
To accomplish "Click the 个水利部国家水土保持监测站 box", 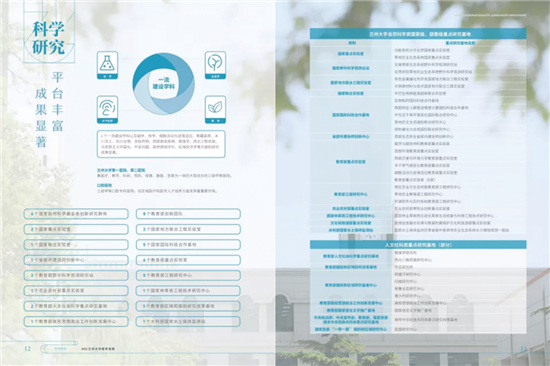I will click(x=188, y=321).
